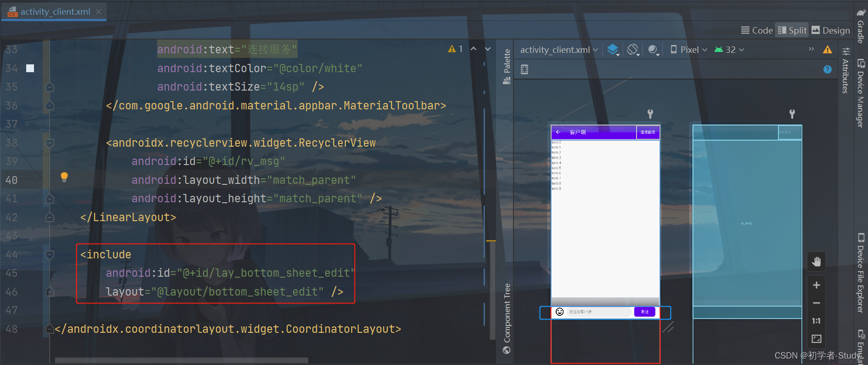Screen dimensions: 868x365
Task: Activate the pan hand tool
Action: 816,262
